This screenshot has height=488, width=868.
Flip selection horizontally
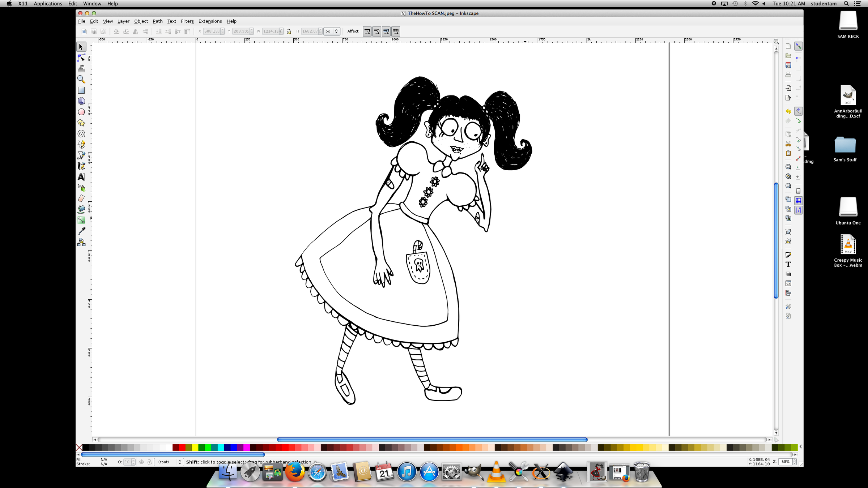(x=136, y=31)
